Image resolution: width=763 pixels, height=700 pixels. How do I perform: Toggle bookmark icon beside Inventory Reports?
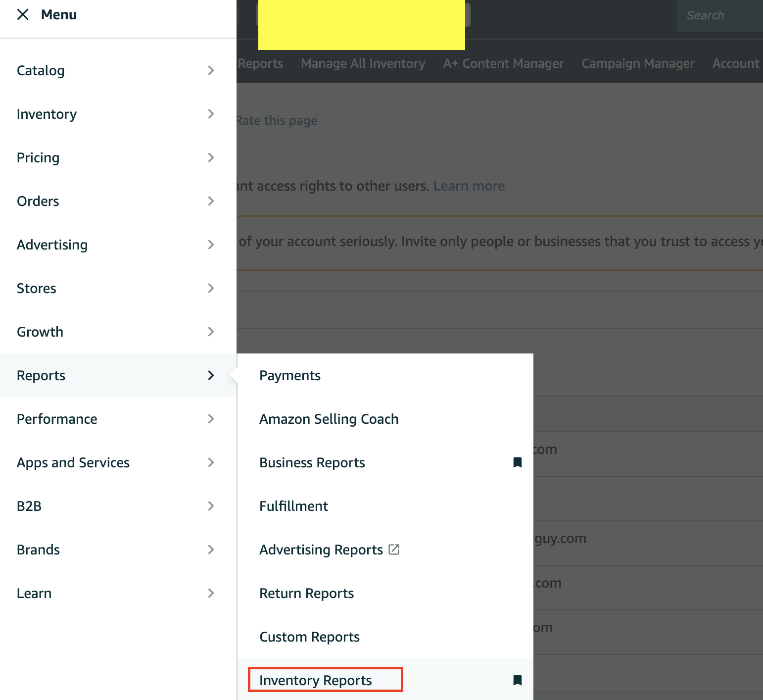pyautogui.click(x=518, y=680)
